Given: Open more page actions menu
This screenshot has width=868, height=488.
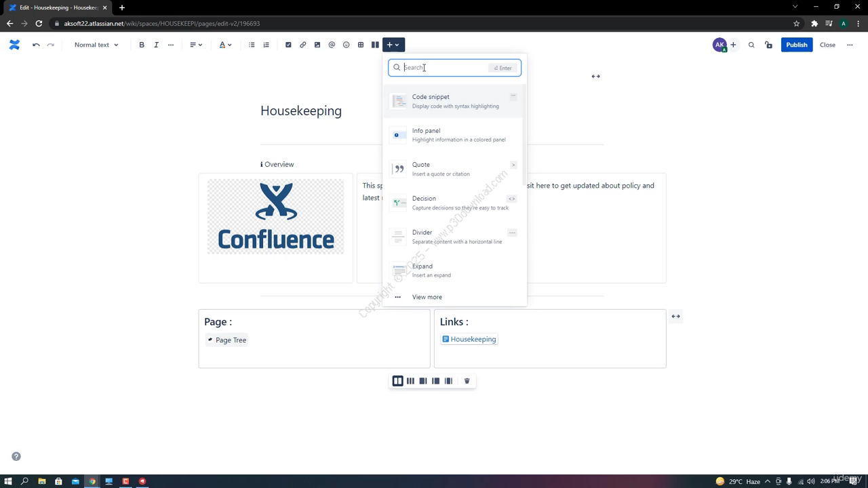Looking at the screenshot, I should click(x=850, y=45).
